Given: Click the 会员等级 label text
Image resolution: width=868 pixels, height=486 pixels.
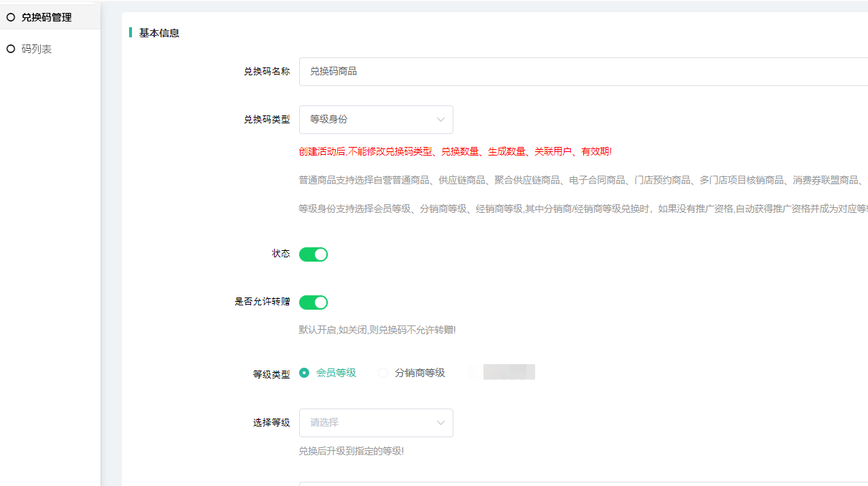Looking at the screenshot, I should coord(336,373).
